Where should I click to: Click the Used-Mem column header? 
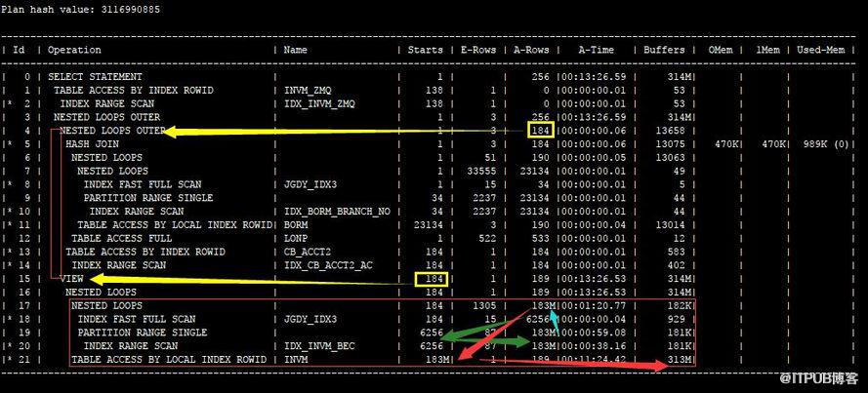click(820, 50)
